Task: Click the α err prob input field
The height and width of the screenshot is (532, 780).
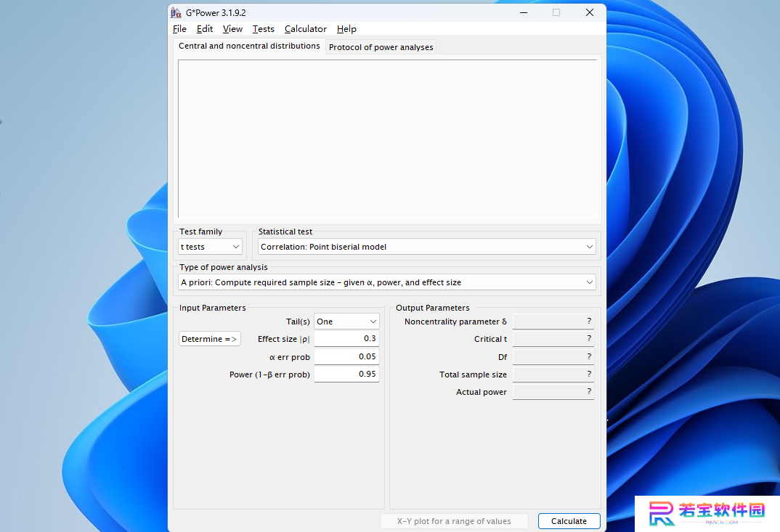Action: pyautogui.click(x=346, y=356)
